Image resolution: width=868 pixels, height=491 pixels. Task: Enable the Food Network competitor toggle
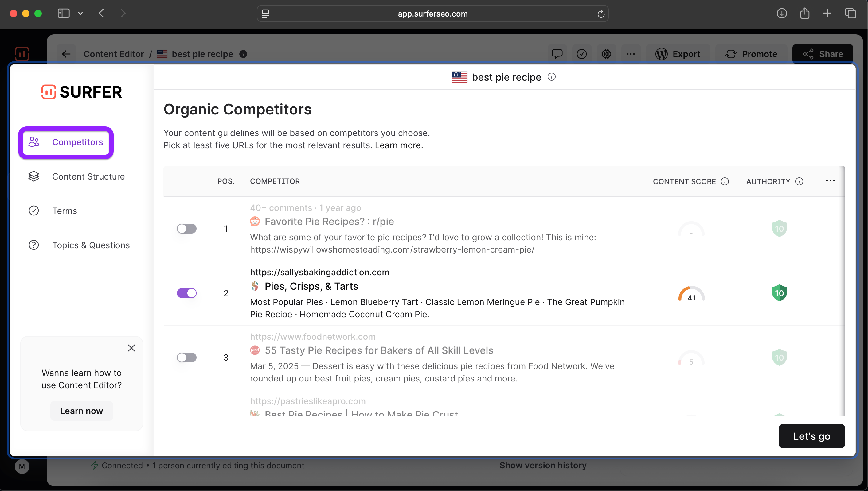pyautogui.click(x=187, y=358)
